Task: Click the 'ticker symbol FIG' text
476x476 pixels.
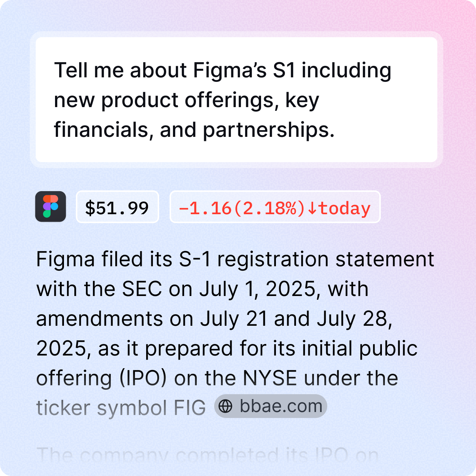Action: pos(121,408)
